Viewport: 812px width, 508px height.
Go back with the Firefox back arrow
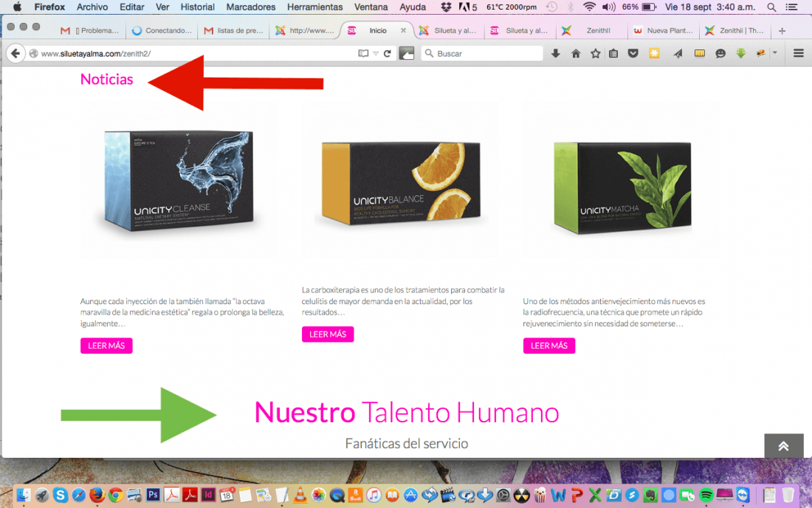[16, 53]
